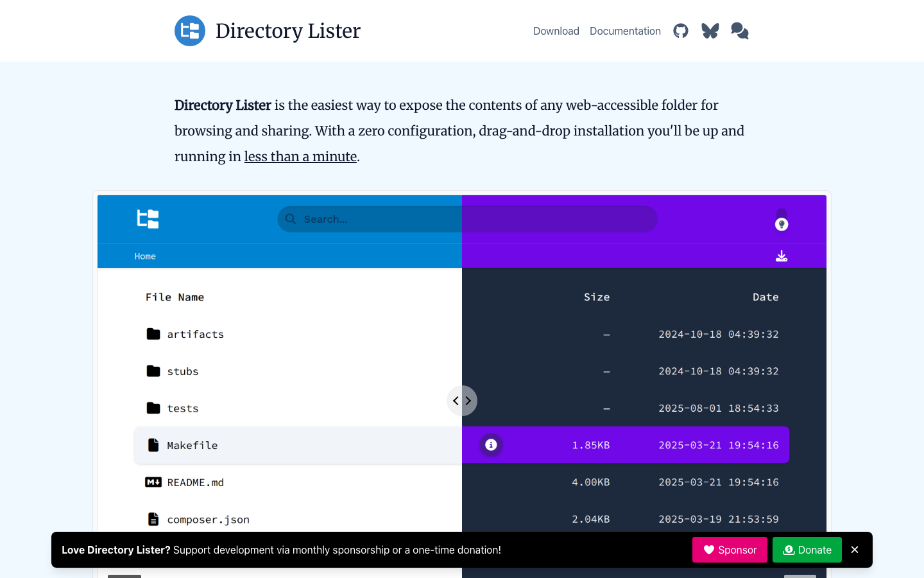Click the Sponsor button
The image size is (924, 578).
[730, 550]
